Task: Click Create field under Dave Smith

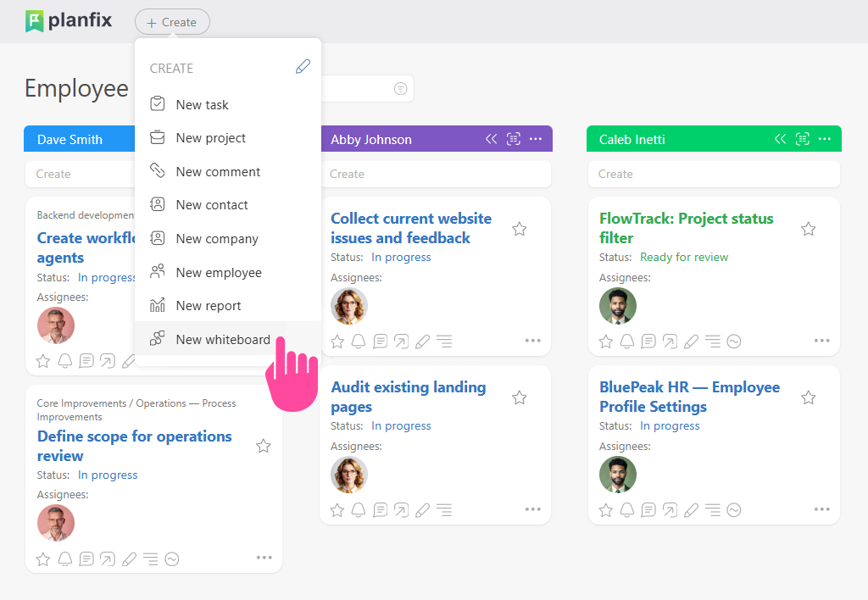Action: point(80,174)
